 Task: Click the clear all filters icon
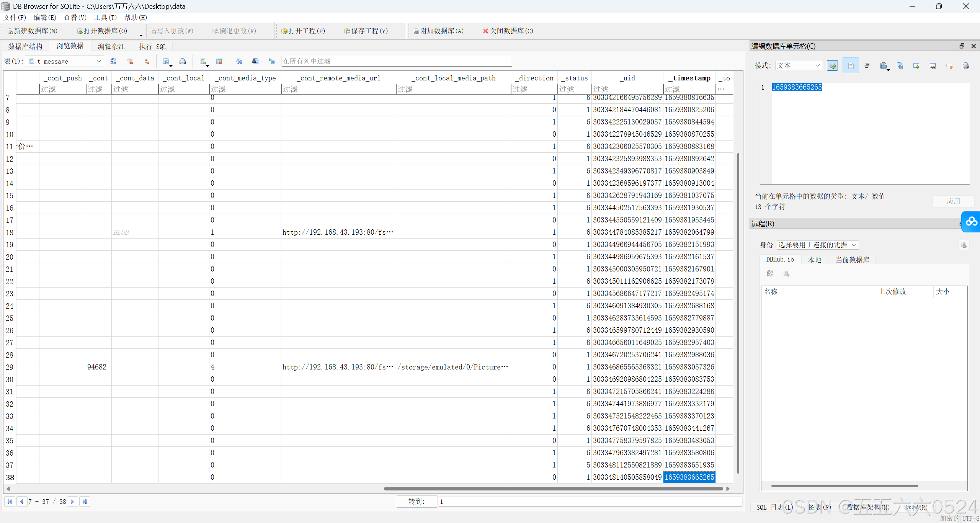[130, 61]
